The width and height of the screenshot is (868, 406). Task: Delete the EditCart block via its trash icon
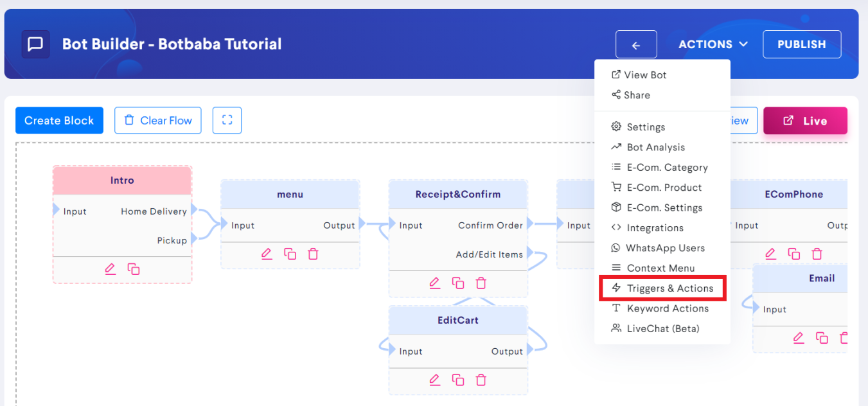click(x=481, y=380)
